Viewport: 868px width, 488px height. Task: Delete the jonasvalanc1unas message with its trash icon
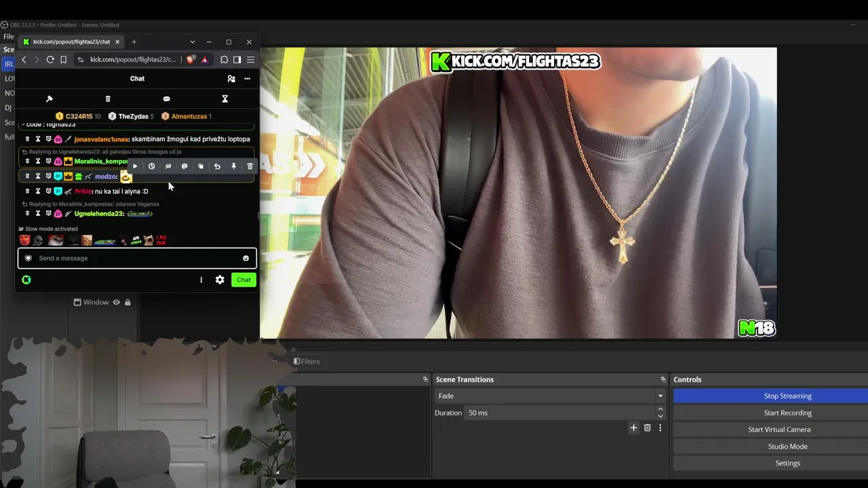coord(27,139)
